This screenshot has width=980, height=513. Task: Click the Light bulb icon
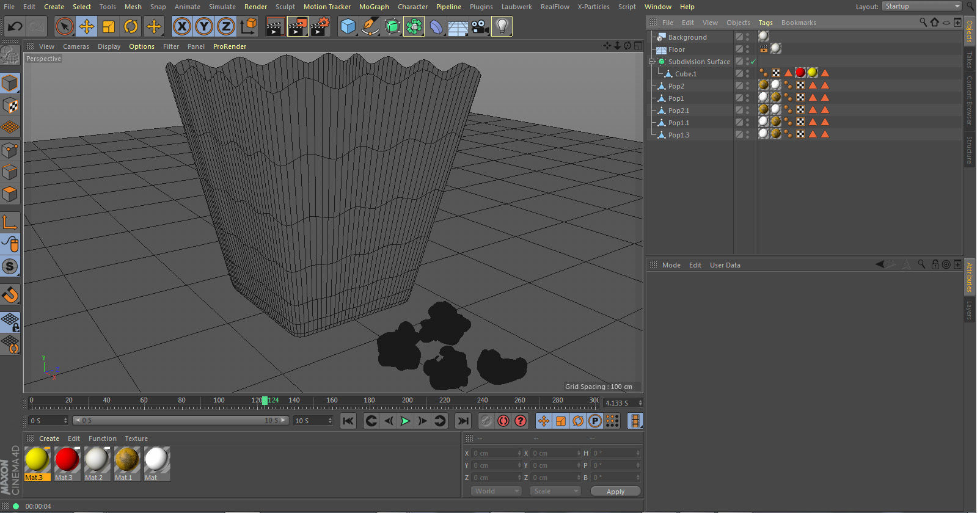pyautogui.click(x=502, y=26)
